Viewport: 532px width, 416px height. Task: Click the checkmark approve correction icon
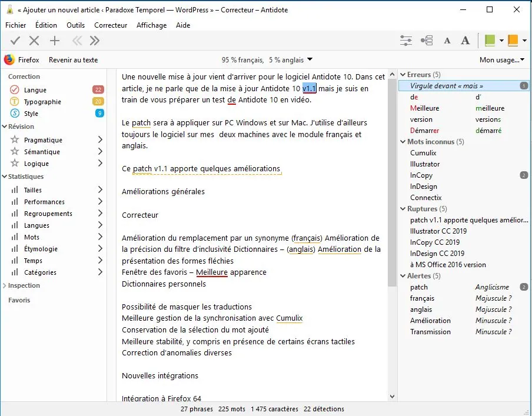coord(15,41)
